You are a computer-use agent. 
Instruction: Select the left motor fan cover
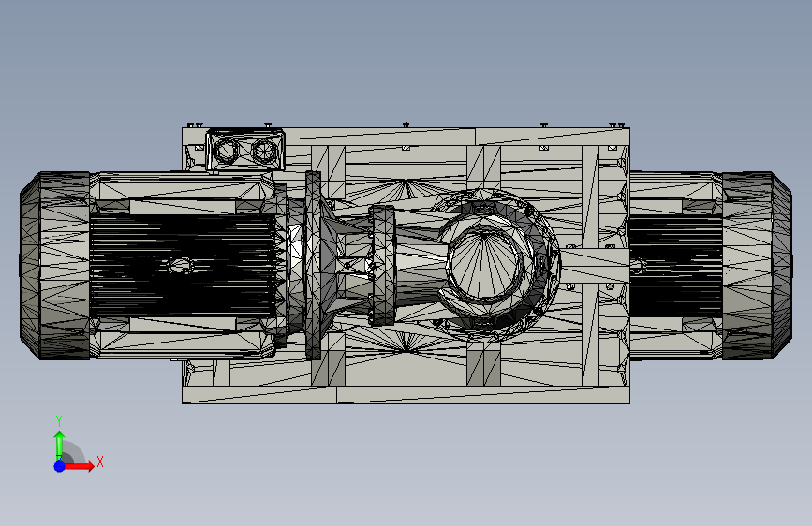click(x=55, y=266)
